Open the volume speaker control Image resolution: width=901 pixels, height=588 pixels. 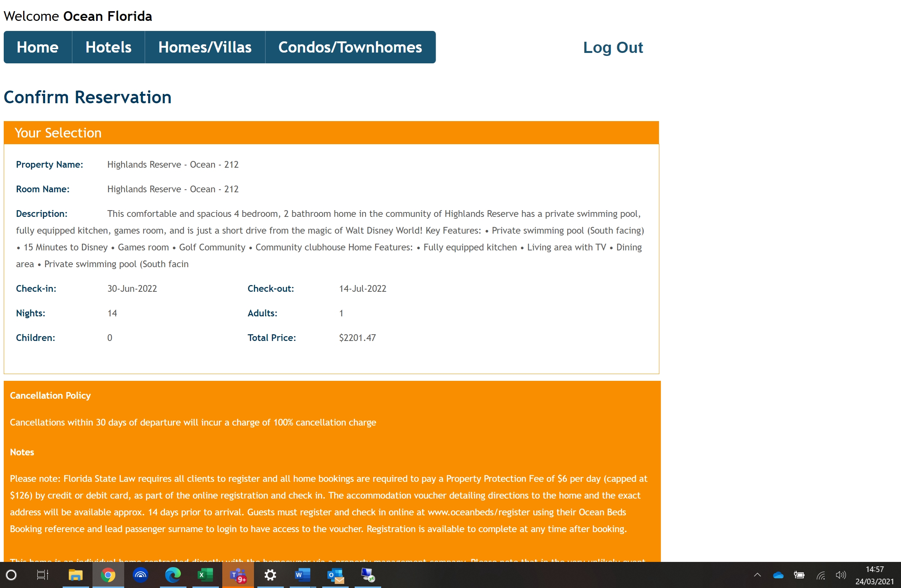coord(841,575)
